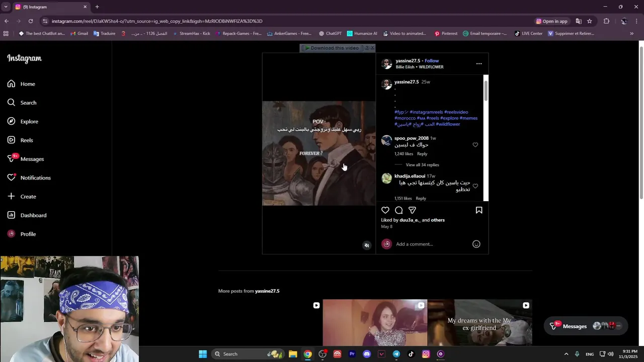The height and width of the screenshot is (362, 644).
Task: Follow yassine27.5
Action: 432,61
